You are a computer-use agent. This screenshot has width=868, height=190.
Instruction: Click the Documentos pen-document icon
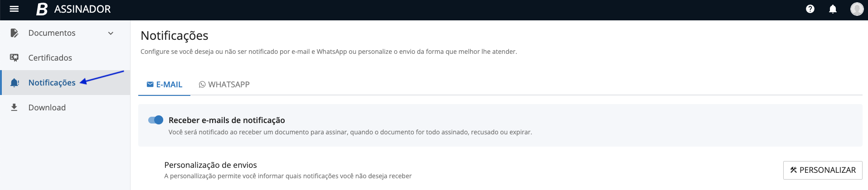pyautogui.click(x=15, y=33)
